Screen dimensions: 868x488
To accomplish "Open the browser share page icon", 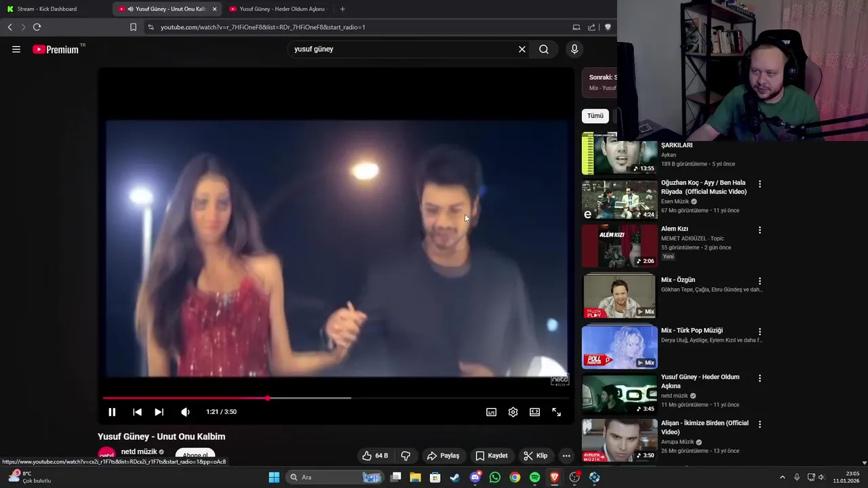I will tap(591, 27).
